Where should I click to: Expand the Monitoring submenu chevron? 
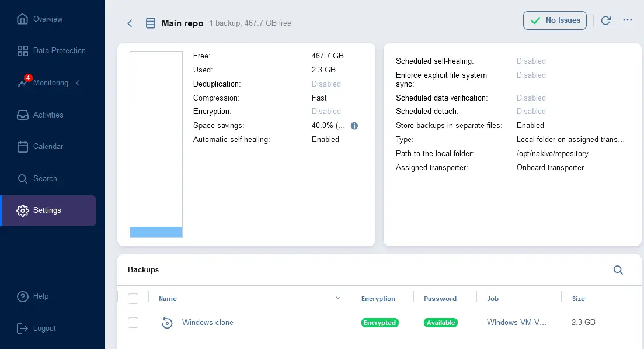(x=78, y=83)
